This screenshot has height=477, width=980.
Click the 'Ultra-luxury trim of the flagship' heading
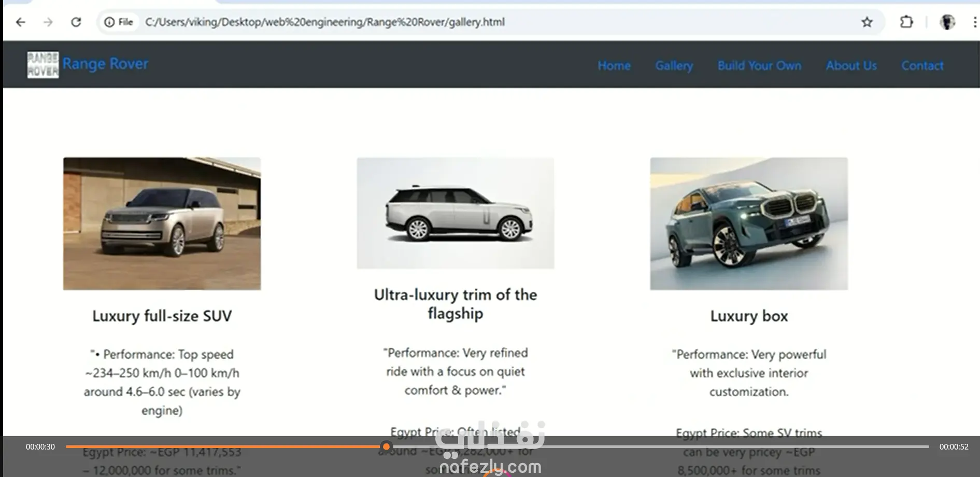click(x=456, y=304)
